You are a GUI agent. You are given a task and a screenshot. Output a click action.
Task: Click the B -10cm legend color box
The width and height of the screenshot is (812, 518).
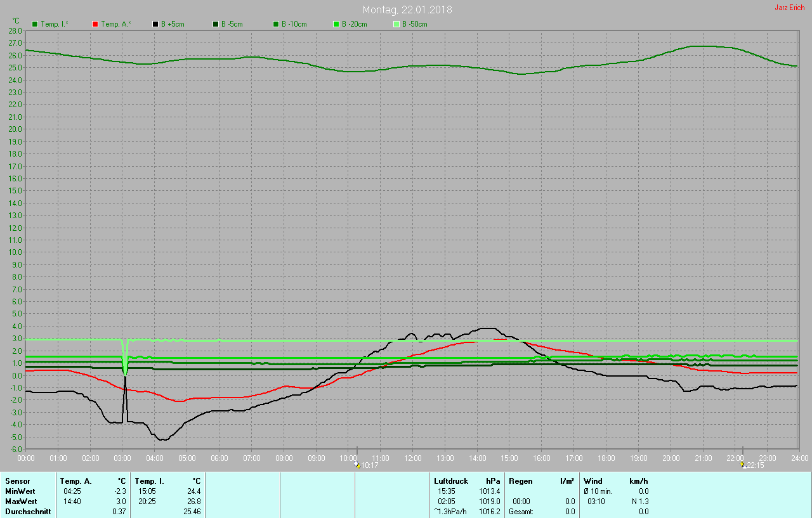[276, 24]
